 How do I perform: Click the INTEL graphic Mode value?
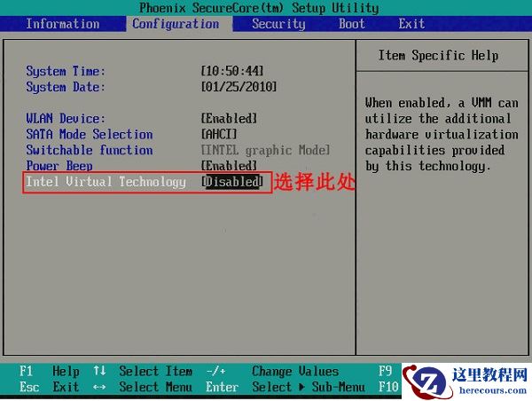[266, 150]
